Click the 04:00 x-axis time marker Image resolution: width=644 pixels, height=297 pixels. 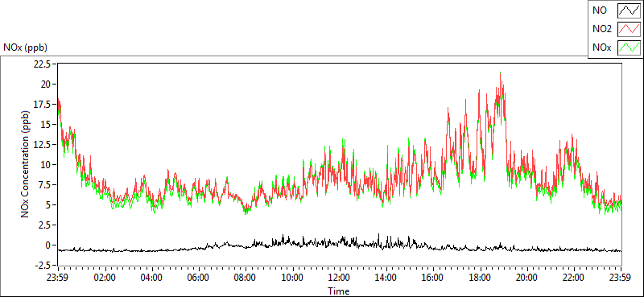(152, 277)
